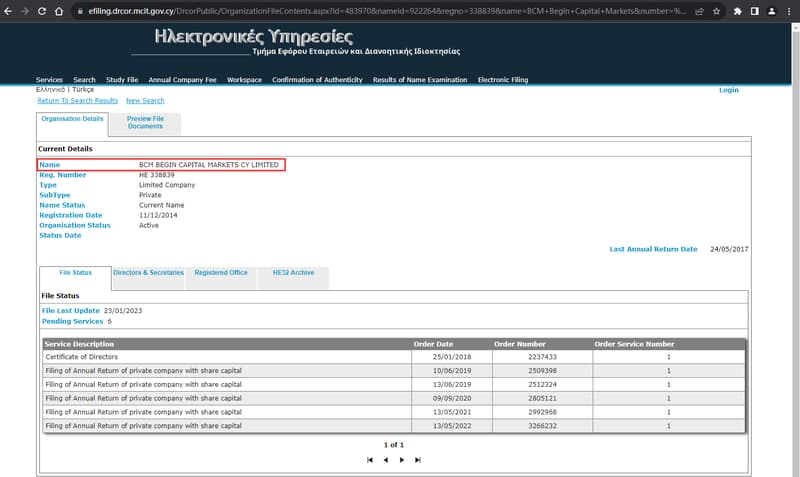Open browser home page icon
Viewport: 800px width, 477px height.
click(x=59, y=11)
